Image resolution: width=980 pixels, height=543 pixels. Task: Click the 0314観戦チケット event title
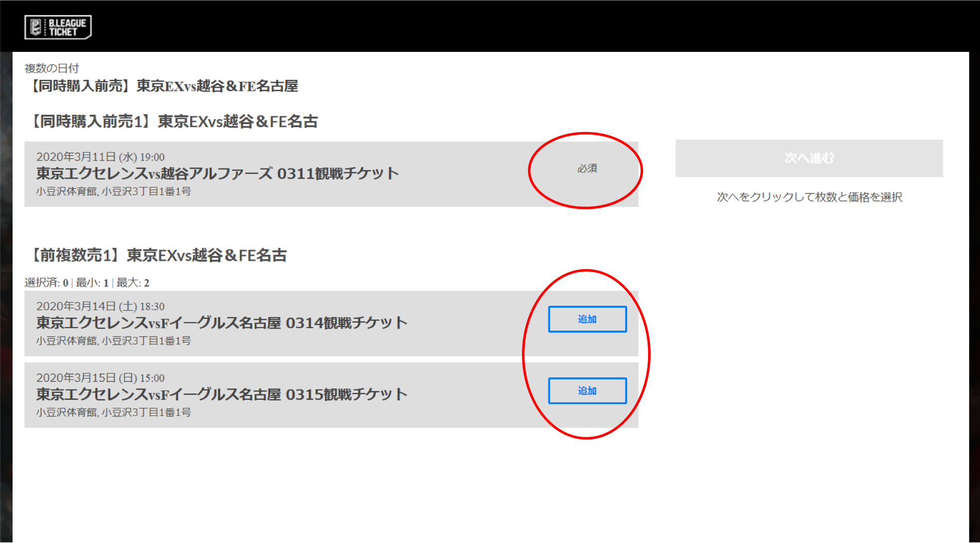221,323
